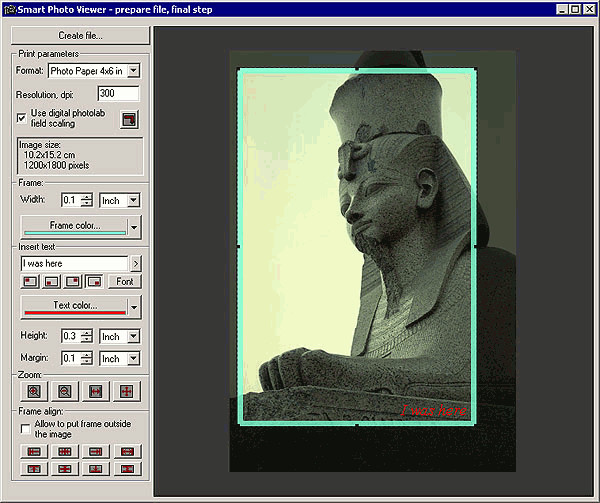Align frame to the bottom edge

[95, 469]
